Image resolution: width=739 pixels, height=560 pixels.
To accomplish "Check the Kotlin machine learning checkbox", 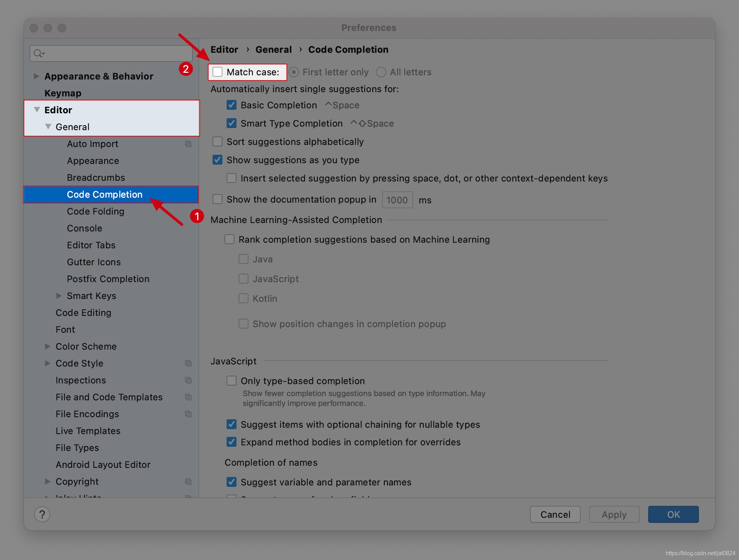I will pyautogui.click(x=244, y=298).
